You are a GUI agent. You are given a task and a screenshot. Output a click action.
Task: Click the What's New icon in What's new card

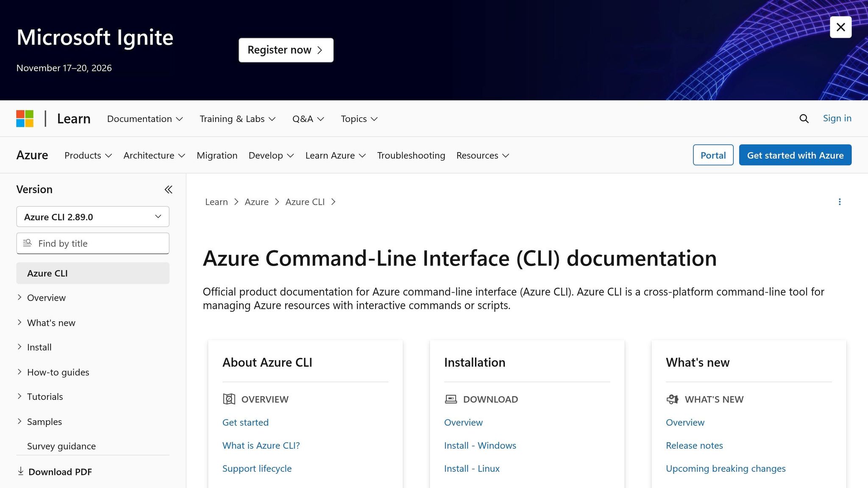672,399
